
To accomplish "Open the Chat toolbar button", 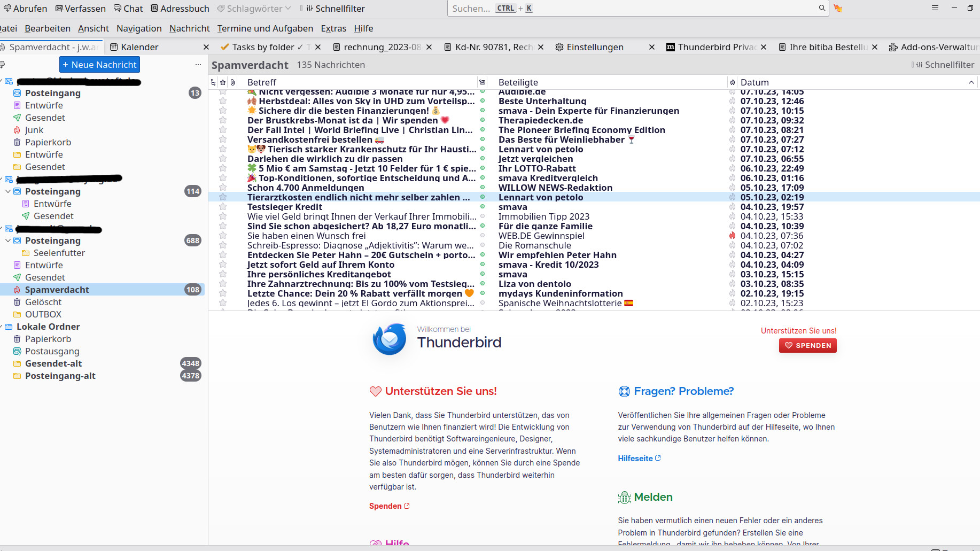I will [x=128, y=9].
